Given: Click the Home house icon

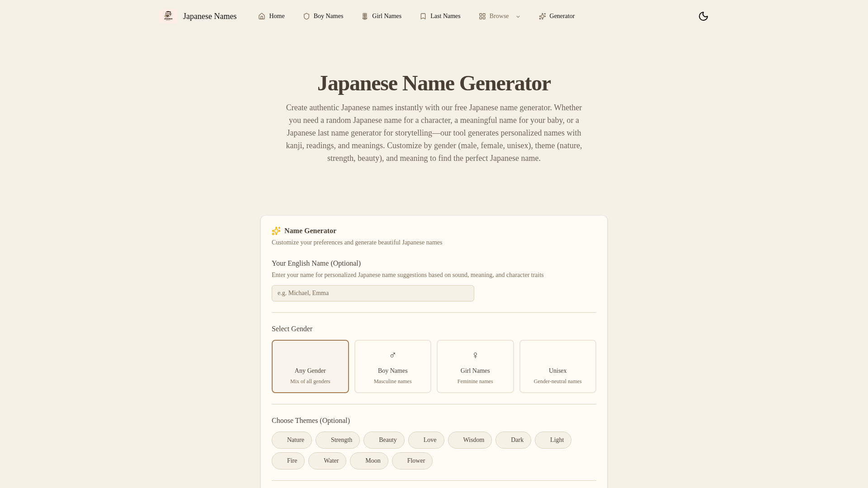Looking at the screenshot, I should tap(262, 16).
